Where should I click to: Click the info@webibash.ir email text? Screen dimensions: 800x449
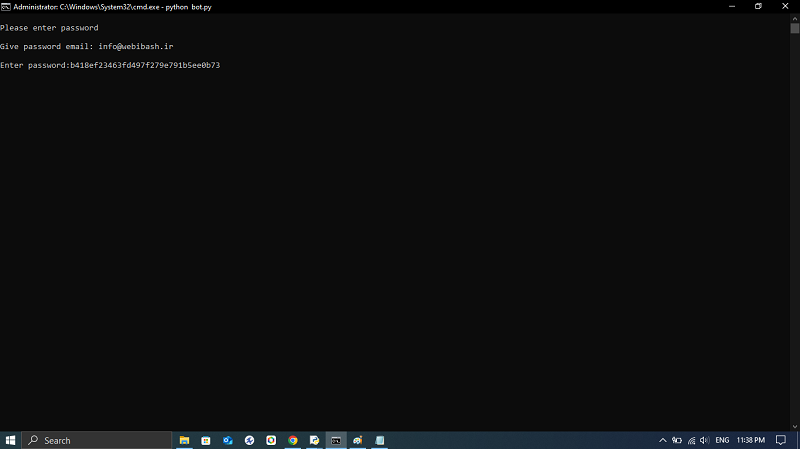pos(136,46)
